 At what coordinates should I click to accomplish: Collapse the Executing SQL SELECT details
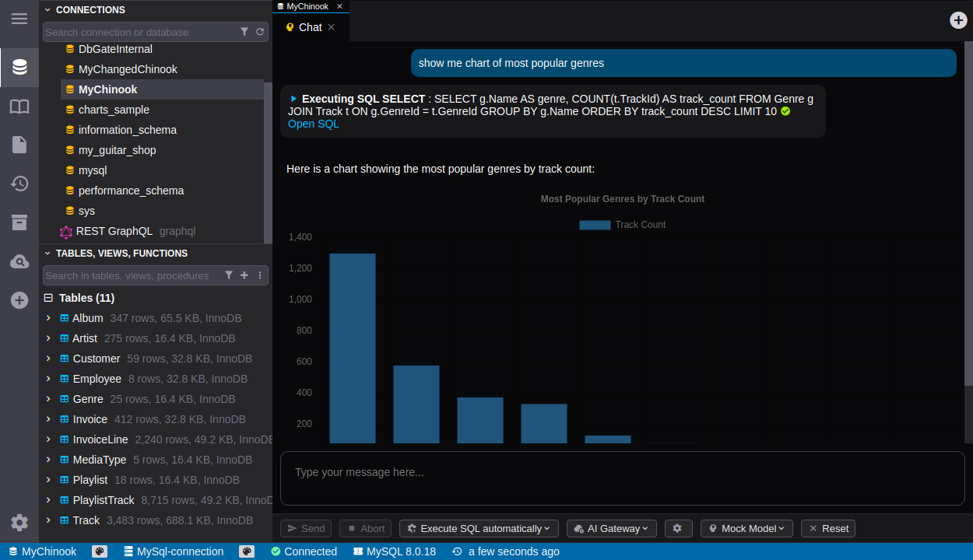[x=293, y=99]
